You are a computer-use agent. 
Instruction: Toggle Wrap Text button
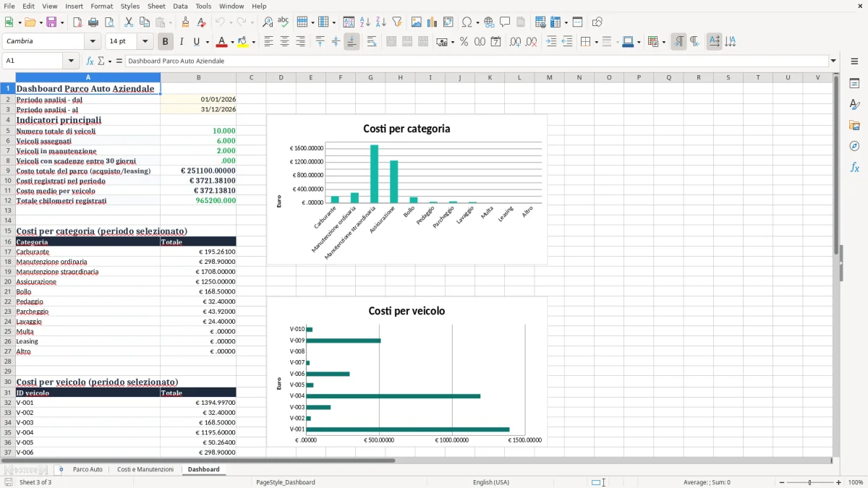(372, 42)
